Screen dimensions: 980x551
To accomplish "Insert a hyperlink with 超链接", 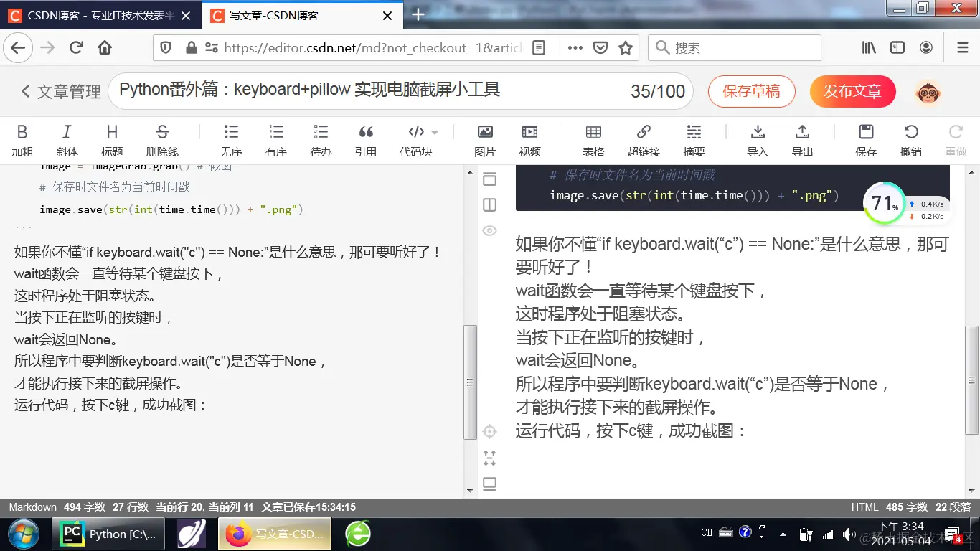I will click(x=644, y=140).
